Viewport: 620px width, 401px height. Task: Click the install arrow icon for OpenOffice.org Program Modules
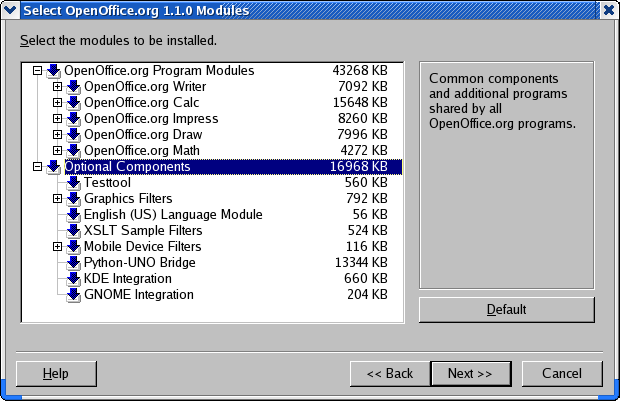tap(53, 71)
